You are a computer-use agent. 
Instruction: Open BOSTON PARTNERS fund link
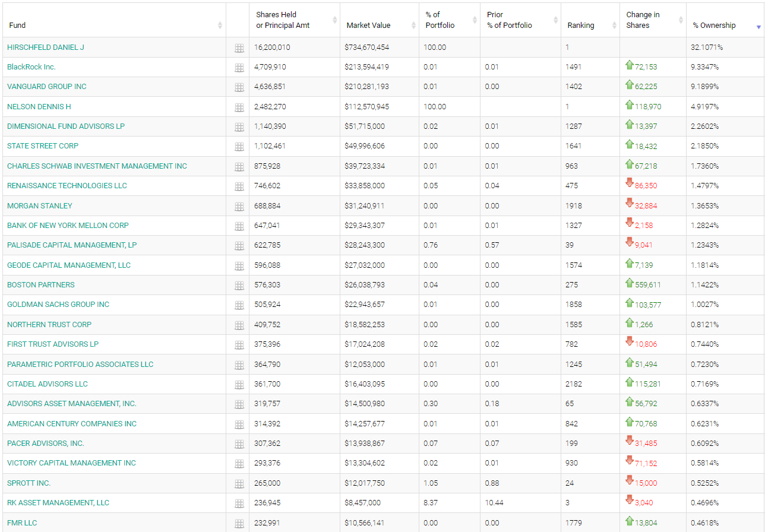point(41,284)
